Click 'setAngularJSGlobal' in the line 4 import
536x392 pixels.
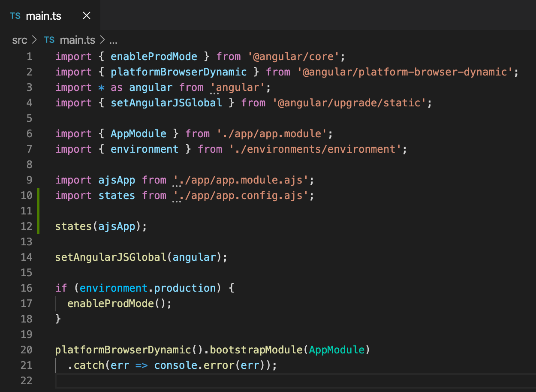pos(166,103)
